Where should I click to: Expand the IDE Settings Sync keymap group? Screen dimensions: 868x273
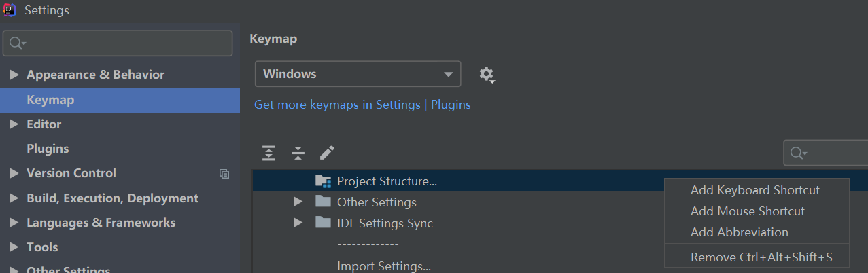[x=298, y=223]
